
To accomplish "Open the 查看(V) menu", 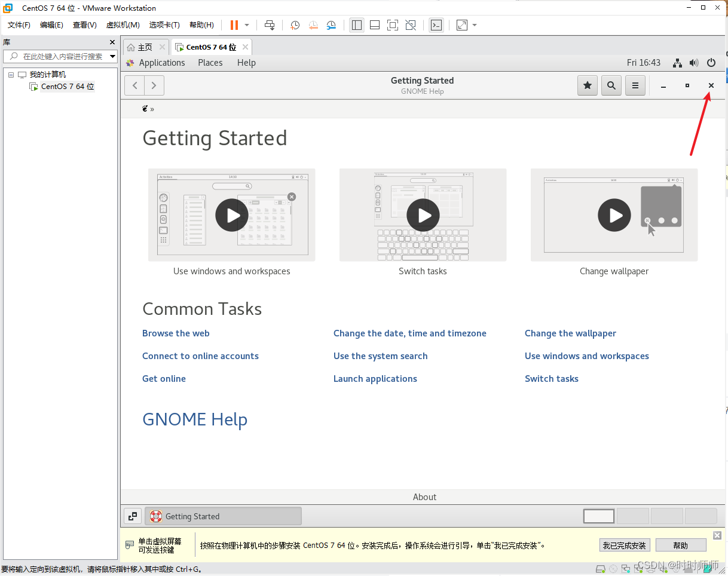I will pyautogui.click(x=84, y=25).
